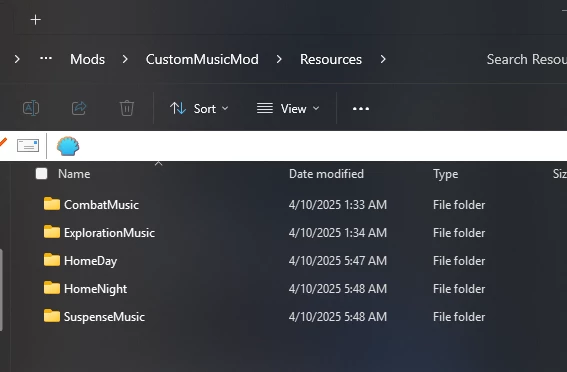Click the Share icon in toolbar
The height and width of the screenshot is (372, 567).
(x=79, y=108)
